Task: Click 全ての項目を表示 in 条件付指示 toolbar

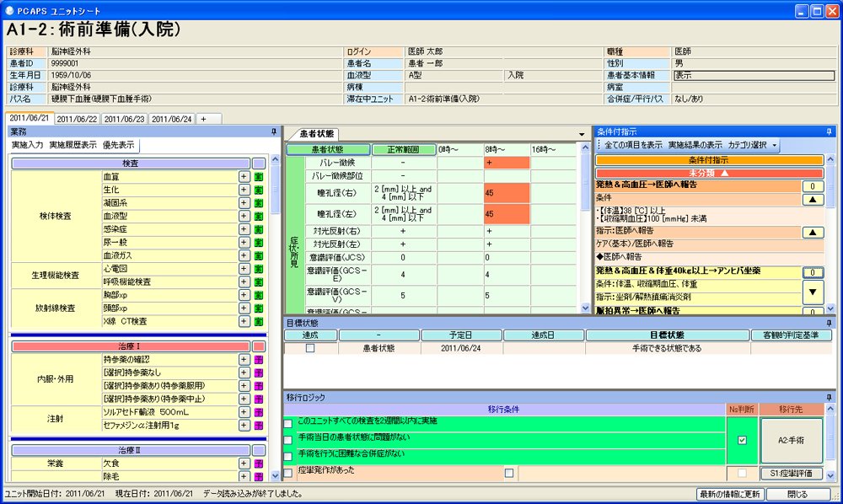Action: click(x=633, y=145)
